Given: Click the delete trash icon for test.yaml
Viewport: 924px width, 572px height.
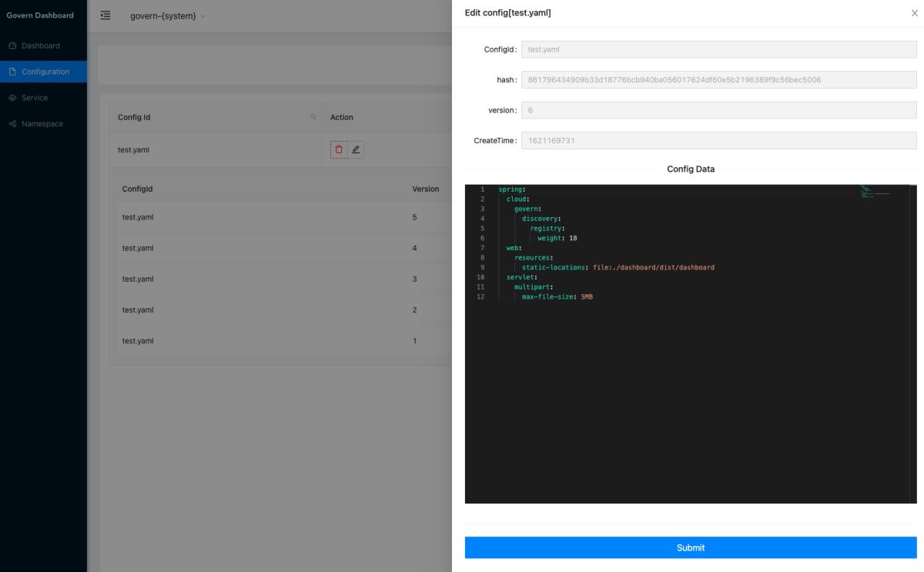Looking at the screenshot, I should coord(339,149).
